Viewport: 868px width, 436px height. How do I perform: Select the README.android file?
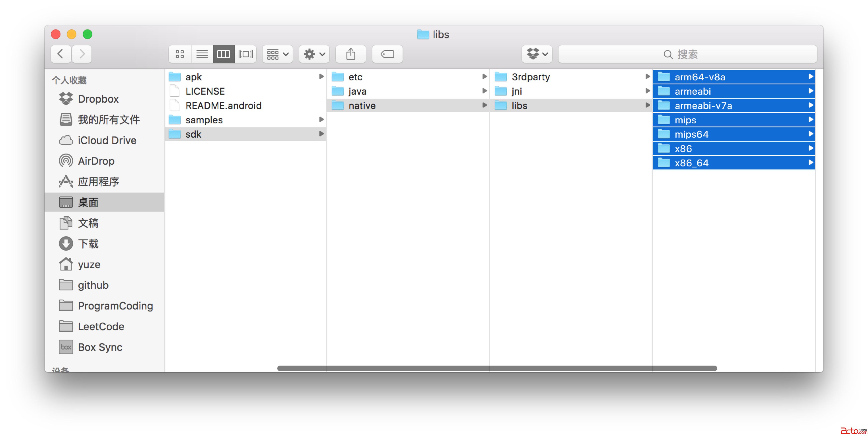(x=223, y=105)
